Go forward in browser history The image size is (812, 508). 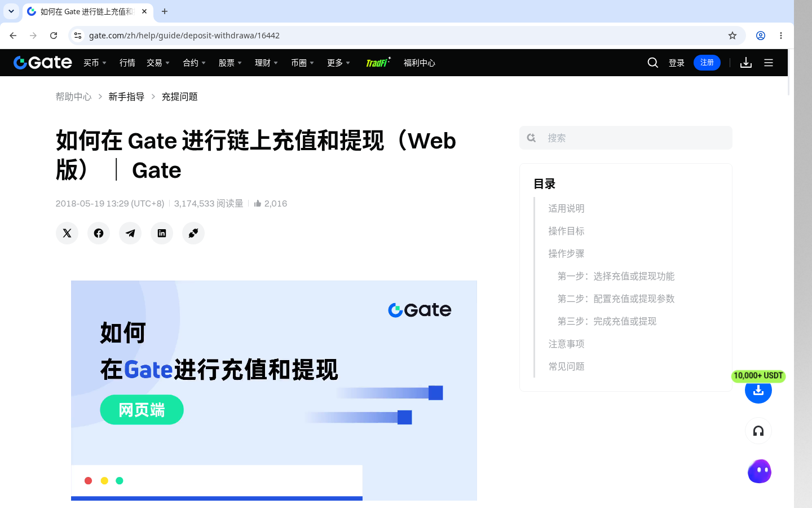click(x=33, y=36)
